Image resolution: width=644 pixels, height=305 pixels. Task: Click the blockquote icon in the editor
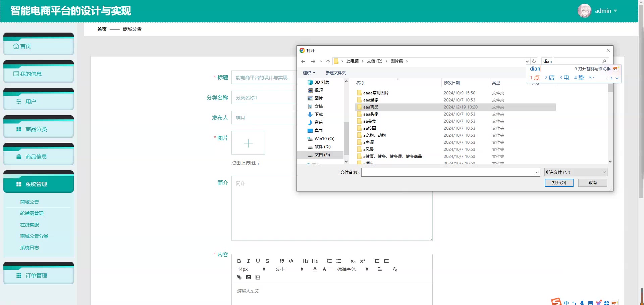282,261
